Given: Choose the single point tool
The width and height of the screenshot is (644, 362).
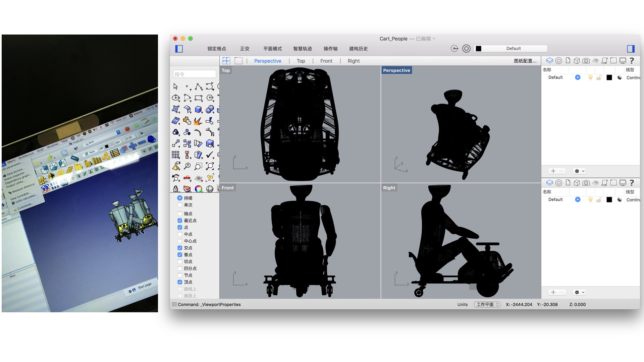Looking at the screenshot, I should (x=187, y=87).
